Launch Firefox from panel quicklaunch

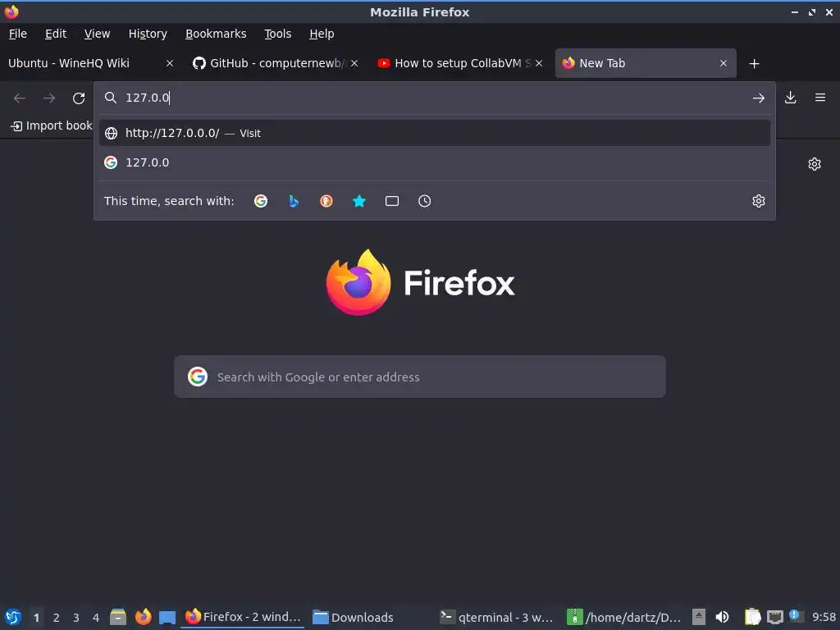pos(143,617)
